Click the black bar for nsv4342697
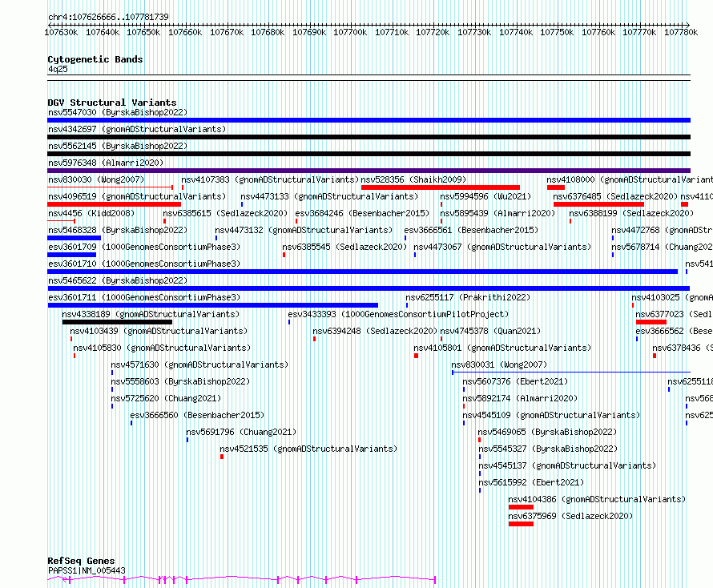Screen dimensions: 713x588 [x=369, y=137]
